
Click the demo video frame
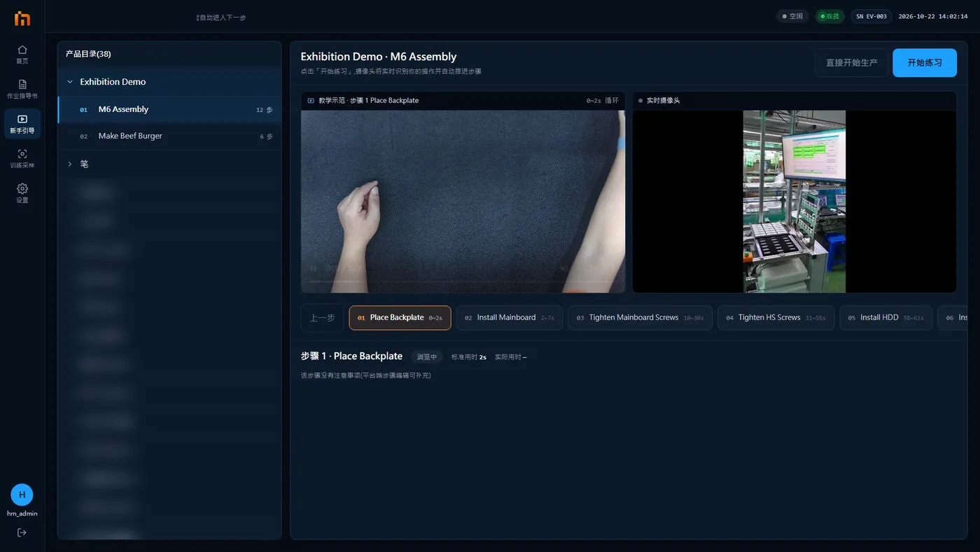tap(463, 201)
